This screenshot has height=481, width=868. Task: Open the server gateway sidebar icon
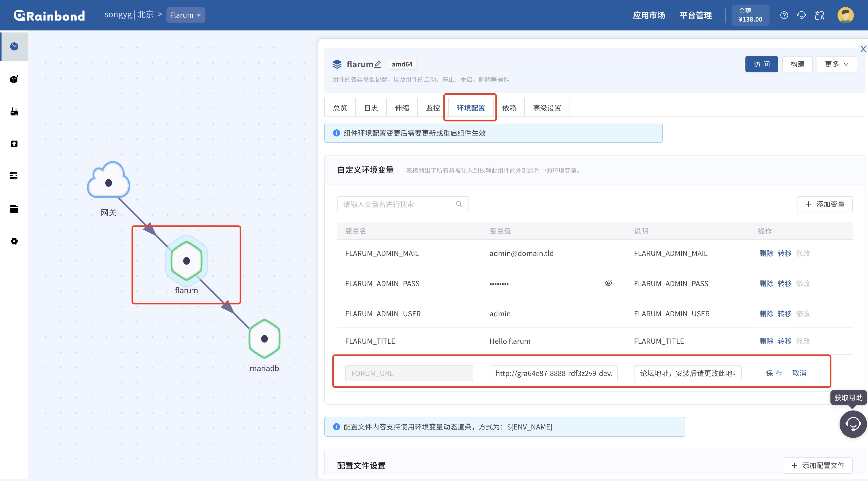[14, 176]
